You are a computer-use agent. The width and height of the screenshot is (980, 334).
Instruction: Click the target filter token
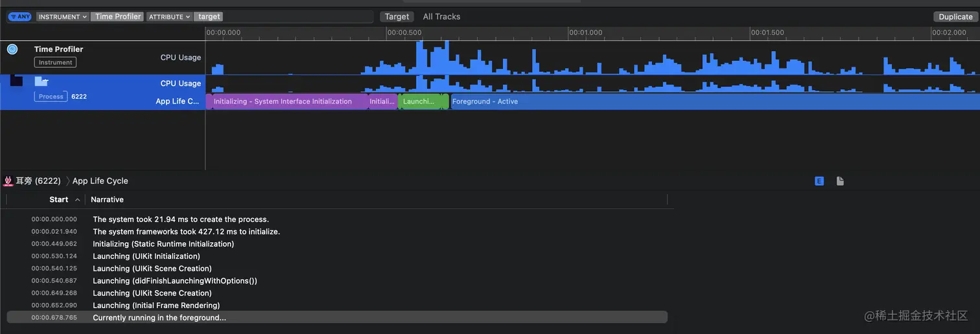pyautogui.click(x=209, y=17)
